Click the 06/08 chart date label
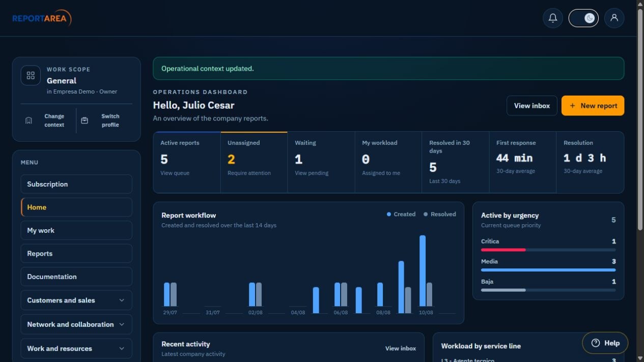Screen dimensions: 644x362 tap(341, 312)
